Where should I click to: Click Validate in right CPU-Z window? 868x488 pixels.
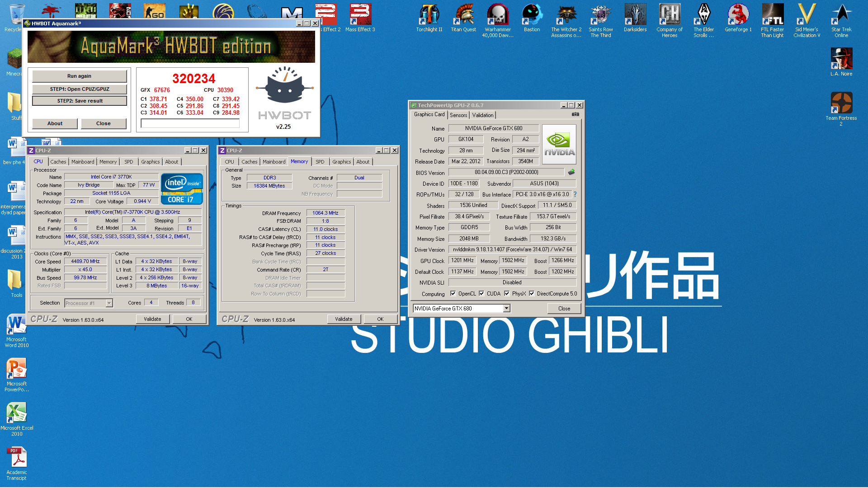pos(344,319)
